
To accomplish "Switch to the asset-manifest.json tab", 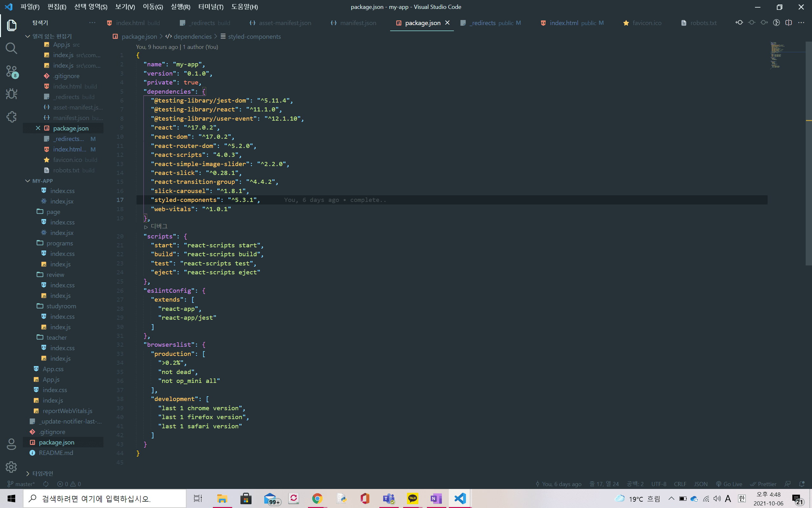I will click(280, 23).
